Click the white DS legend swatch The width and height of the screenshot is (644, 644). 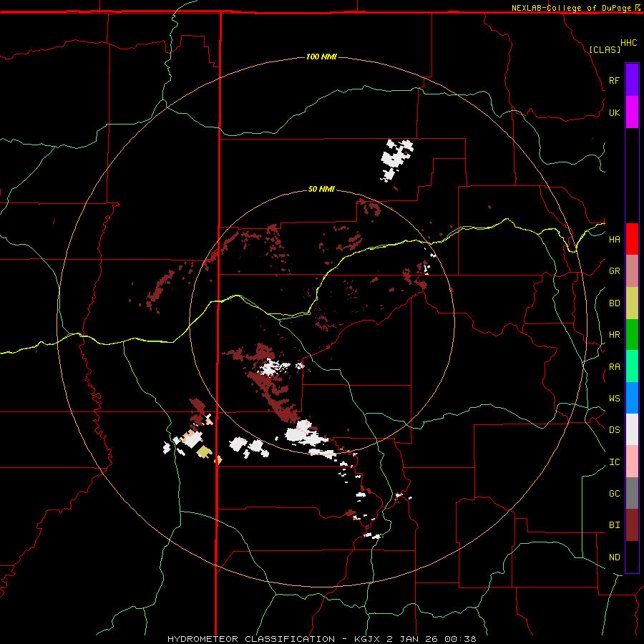(x=632, y=429)
